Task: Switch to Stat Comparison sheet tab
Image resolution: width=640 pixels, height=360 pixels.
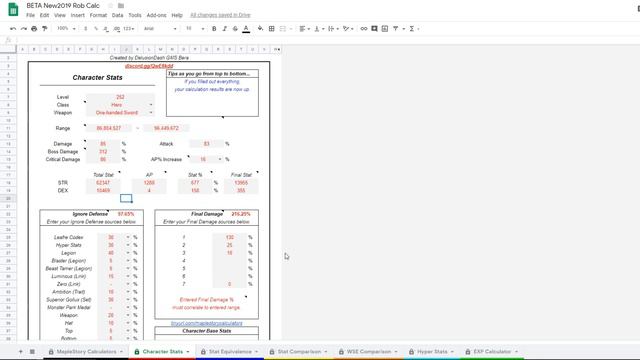Action: pyautogui.click(x=298, y=351)
